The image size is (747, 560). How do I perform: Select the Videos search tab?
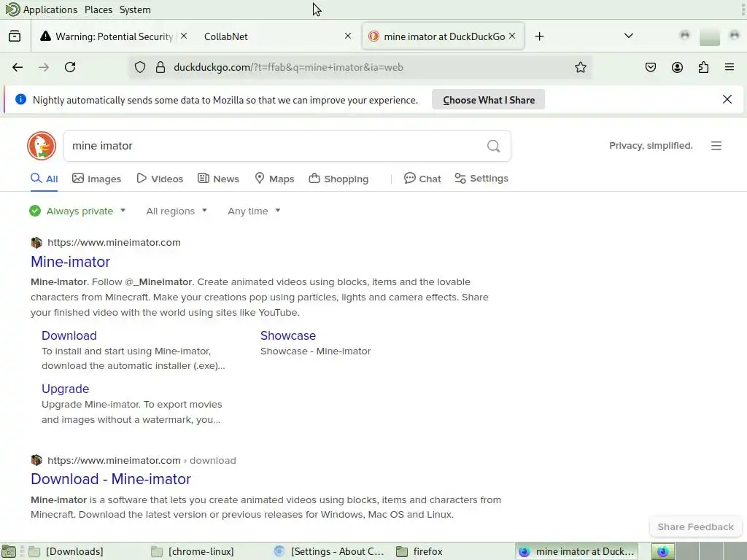(x=160, y=179)
